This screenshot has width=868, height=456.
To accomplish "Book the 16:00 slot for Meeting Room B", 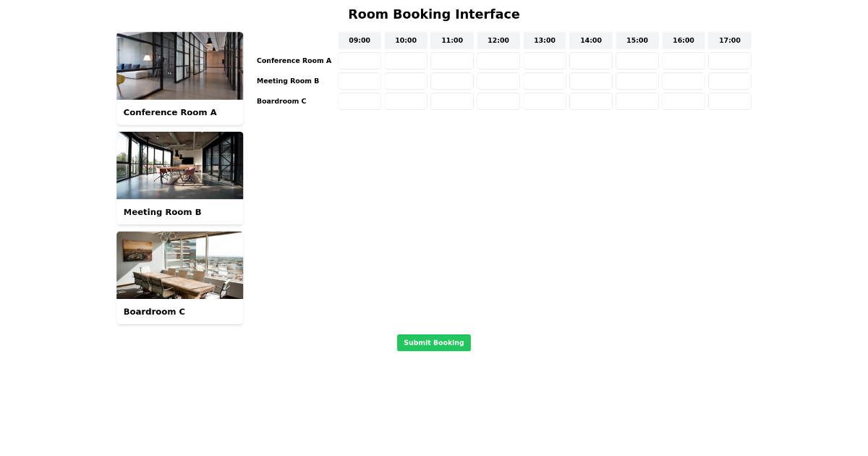I will click(x=683, y=81).
